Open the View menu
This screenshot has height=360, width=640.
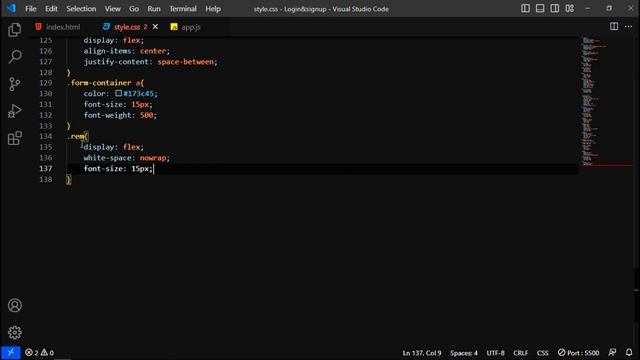pos(112,9)
